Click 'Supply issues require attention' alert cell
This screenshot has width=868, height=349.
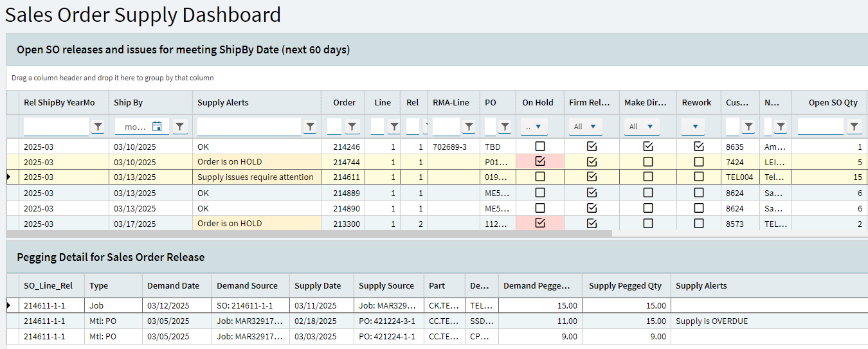pos(255,177)
